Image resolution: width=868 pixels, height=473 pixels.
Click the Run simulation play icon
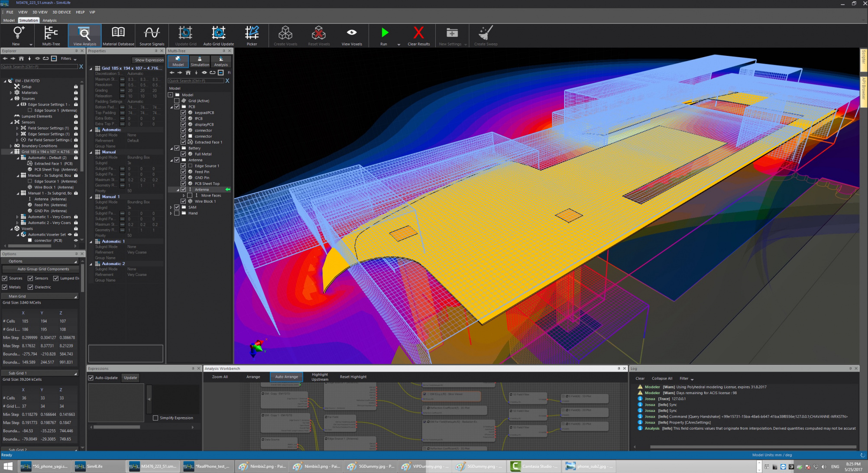(x=384, y=33)
